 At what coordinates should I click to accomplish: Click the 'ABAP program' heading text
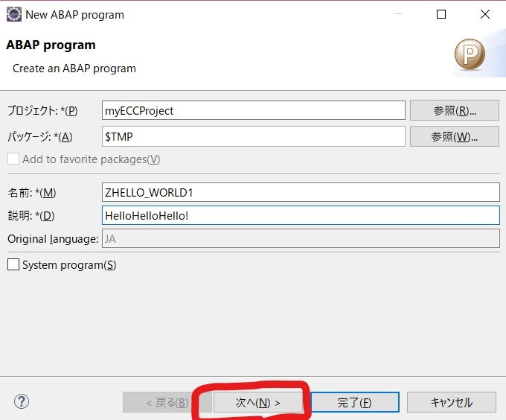[x=51, y=45]
